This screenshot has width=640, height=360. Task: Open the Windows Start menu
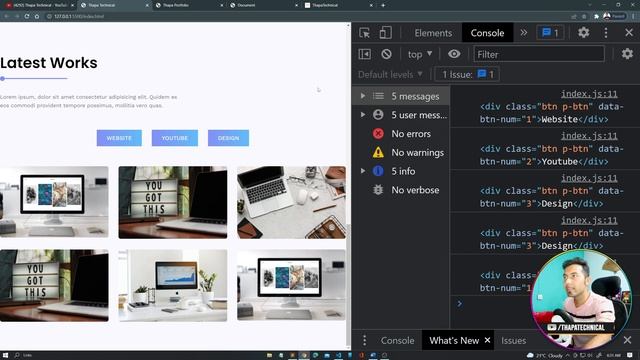(5, 356)
